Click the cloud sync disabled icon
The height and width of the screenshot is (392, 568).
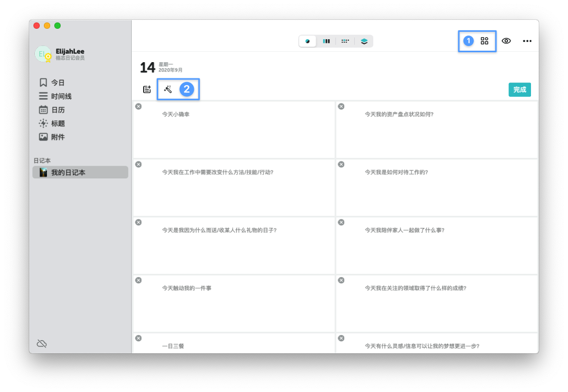click(x=42, y=343)
